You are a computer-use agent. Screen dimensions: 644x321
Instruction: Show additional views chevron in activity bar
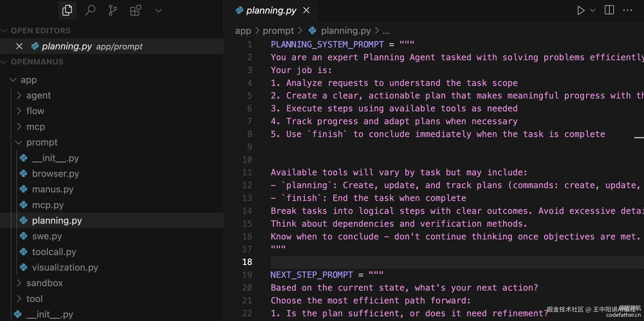(159, 10)
